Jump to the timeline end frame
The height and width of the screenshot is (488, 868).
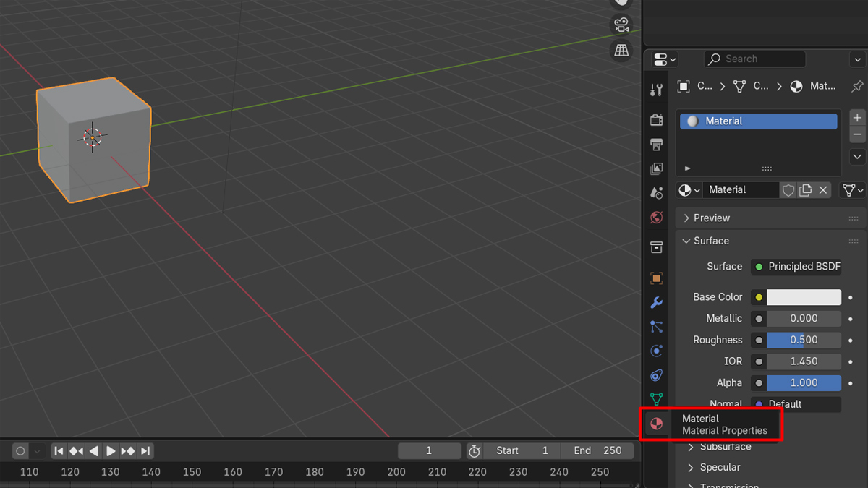(145, 451)
